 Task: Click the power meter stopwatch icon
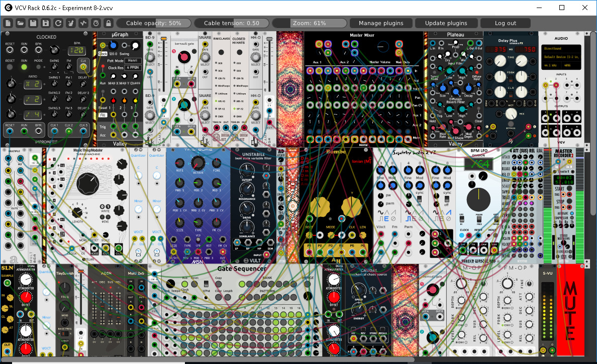click(x=96, y=23)
